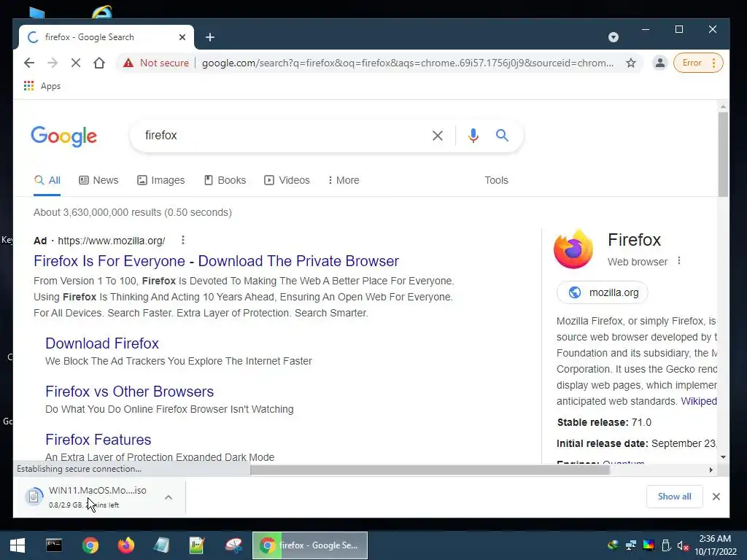Click the About 3,630,000,000 results text

coord(133,212)
